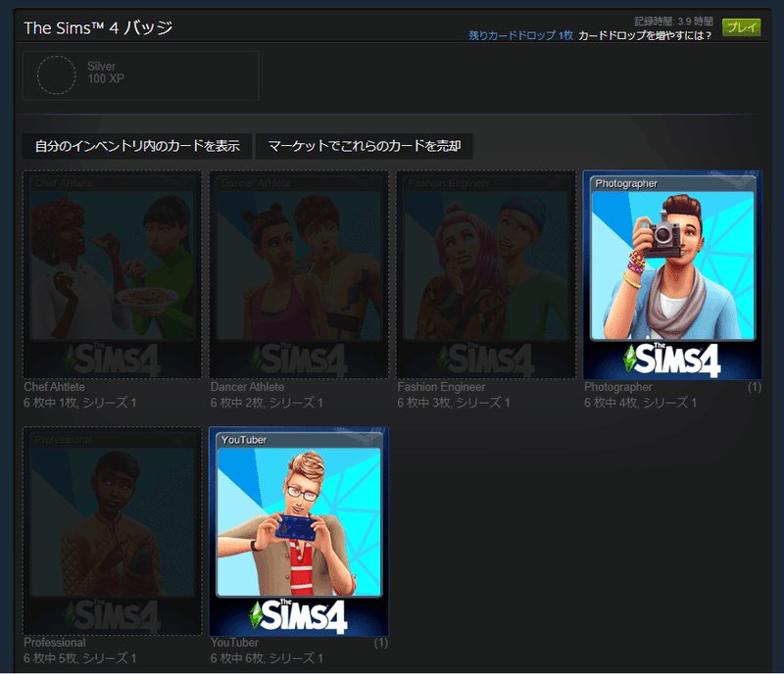
Task: Open the 残りカードドロップ 1枚 link
Action: pyautogui.click(x=520, y=35)
